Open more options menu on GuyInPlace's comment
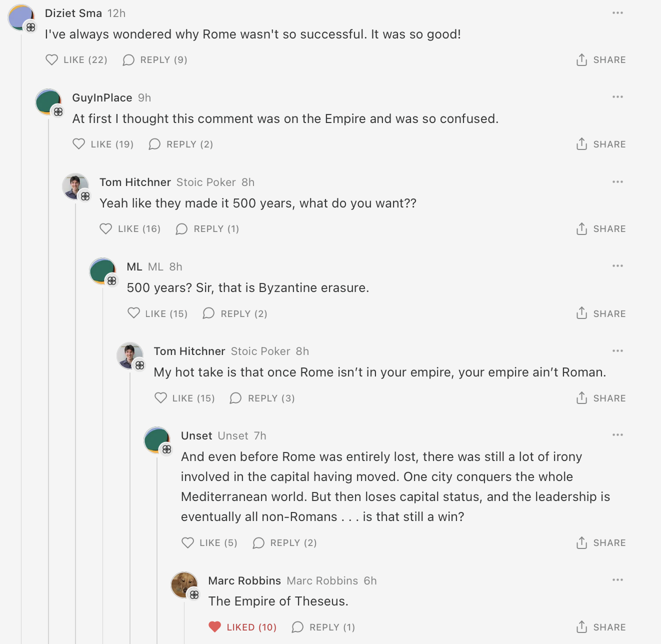The height and width of the screenshot is (644, 661). click(x=617, y=97)
